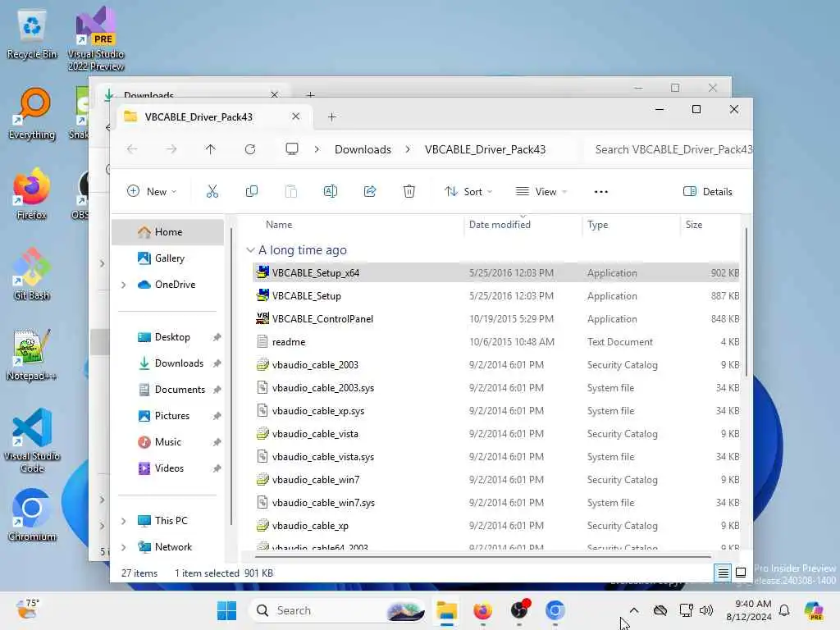Screen dimensions: 840x630
Task: Open Chromium from the taskbar
Action: pyautogui.click(x=555, y=610)
